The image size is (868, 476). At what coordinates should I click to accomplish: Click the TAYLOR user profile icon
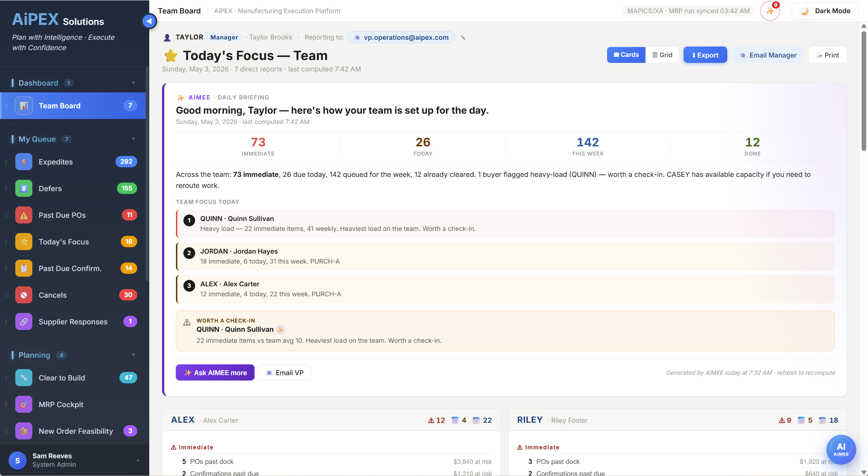coord(167,38)
